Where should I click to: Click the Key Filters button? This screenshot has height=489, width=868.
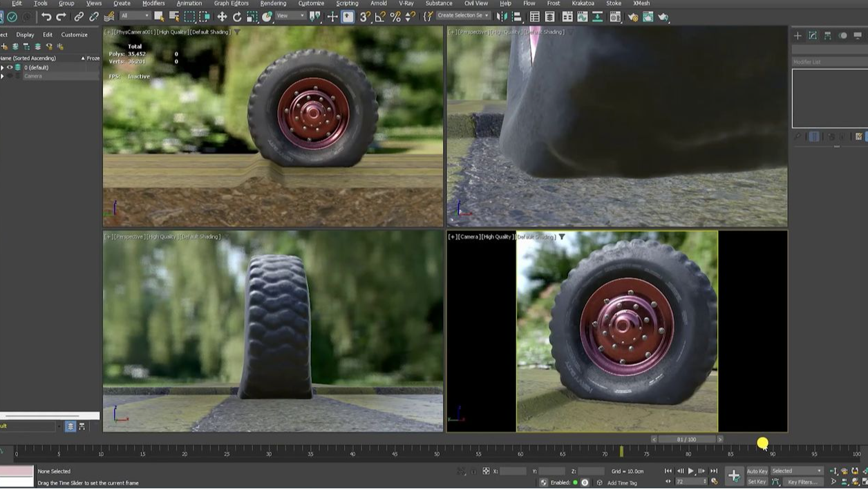coord(804,482)
